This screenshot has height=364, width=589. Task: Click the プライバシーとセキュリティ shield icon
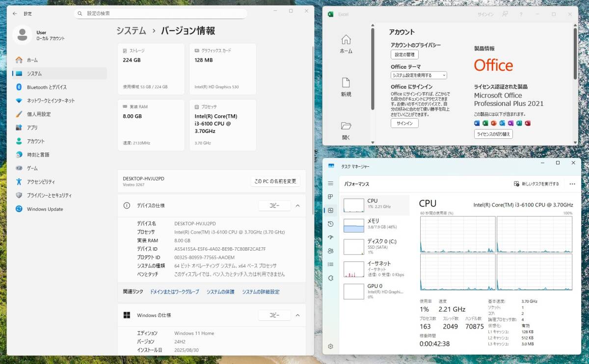point(19,195)
